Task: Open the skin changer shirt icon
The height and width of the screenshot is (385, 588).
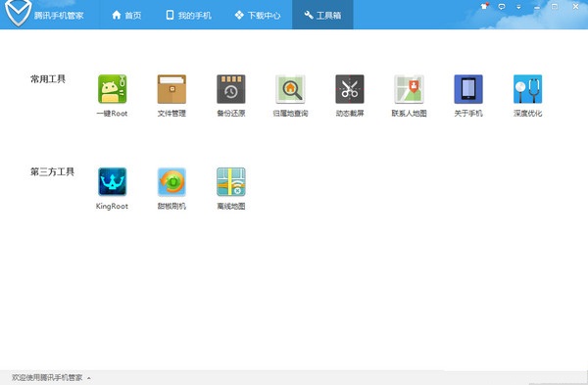Action: [484, 6]
